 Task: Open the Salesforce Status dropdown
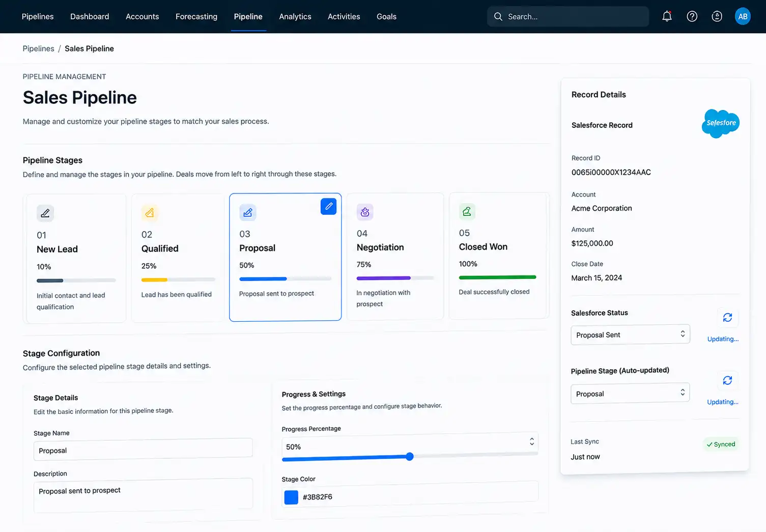pos(630,334)
